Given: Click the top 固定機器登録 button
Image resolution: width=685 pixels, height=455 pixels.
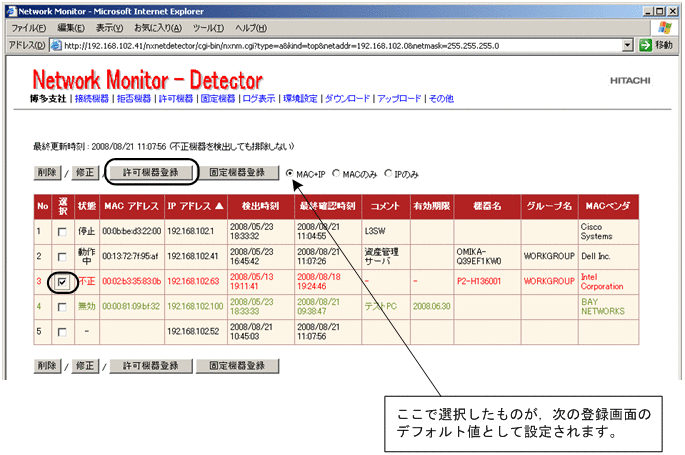Looking at the screenshot, I should pos(237,172).
